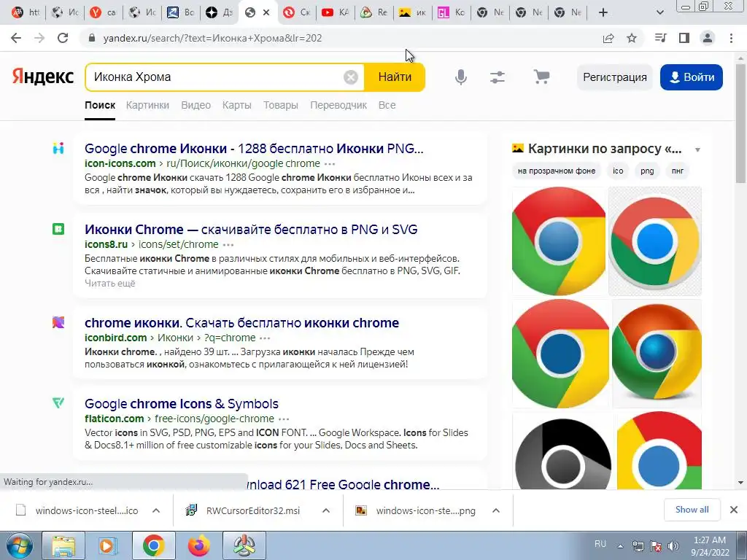Click Show all downloads
Viewport: 747px width, 560px height.
coord(692,510)
